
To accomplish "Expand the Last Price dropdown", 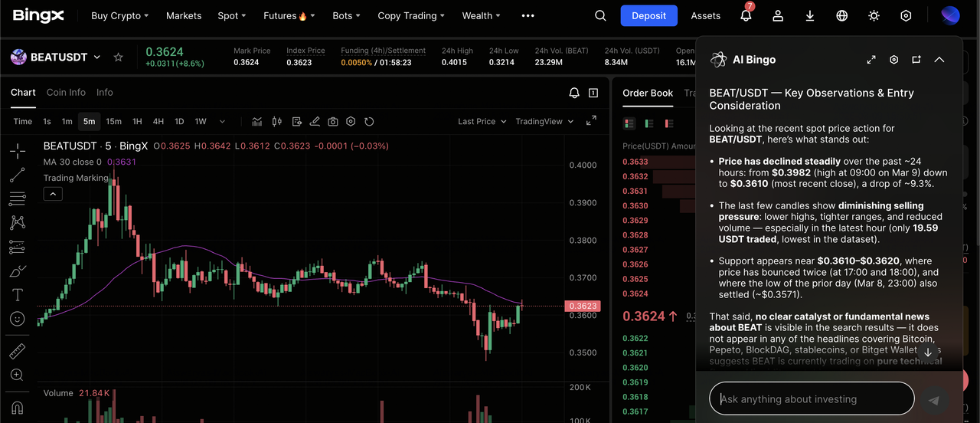I will (x=482, y=121).
